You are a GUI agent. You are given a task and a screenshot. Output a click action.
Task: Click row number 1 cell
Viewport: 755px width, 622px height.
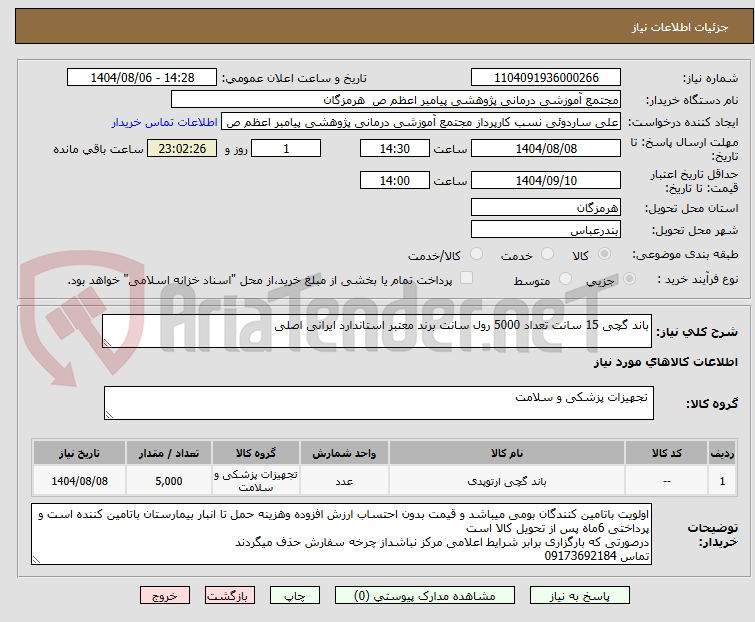coord(722,480)
